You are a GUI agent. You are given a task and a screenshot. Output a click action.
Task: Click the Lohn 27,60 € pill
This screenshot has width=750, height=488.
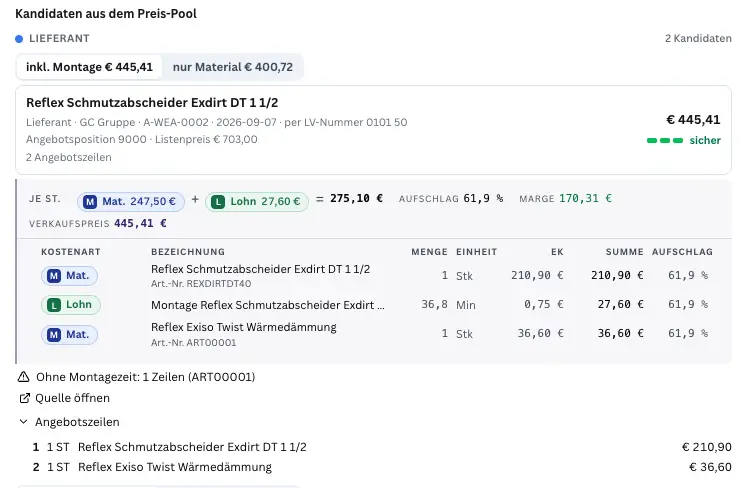(x=257, y=201)
